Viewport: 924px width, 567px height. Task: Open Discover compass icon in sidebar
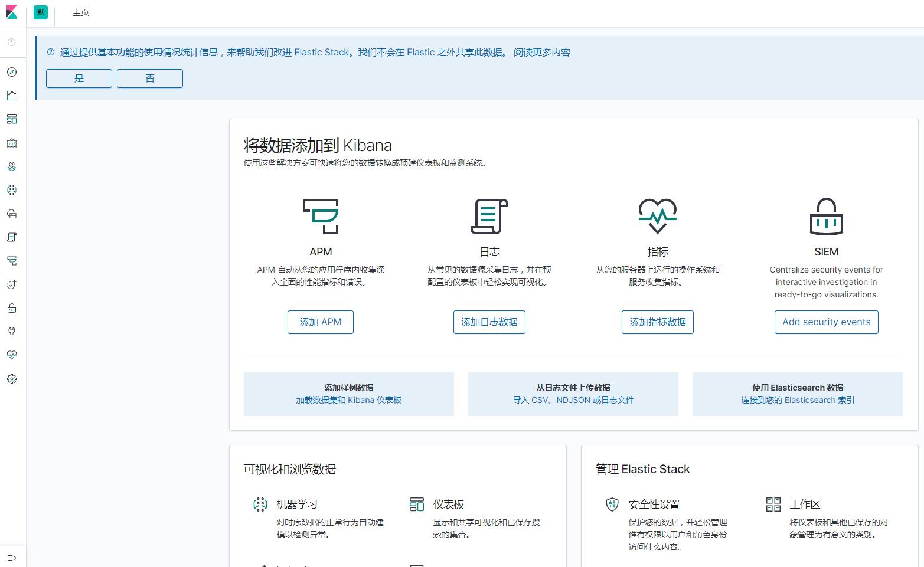(12, 72)
